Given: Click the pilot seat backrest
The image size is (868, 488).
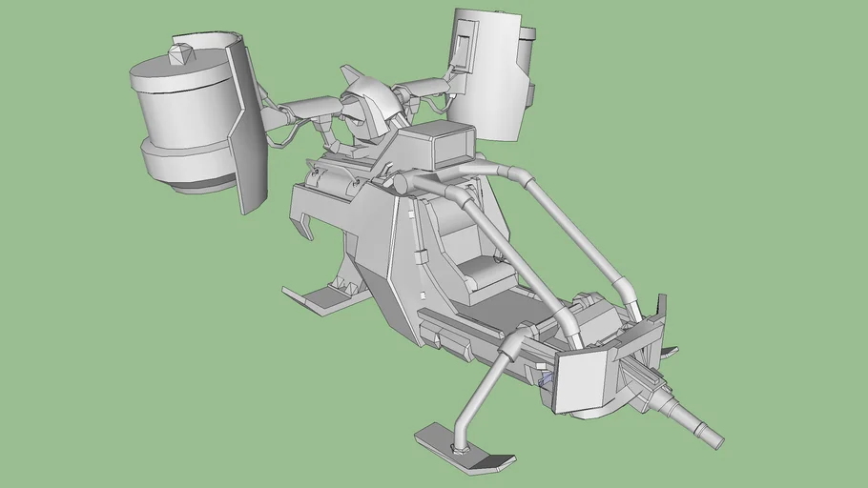Looking at the screenshot, I should click(x=459, y=234).
